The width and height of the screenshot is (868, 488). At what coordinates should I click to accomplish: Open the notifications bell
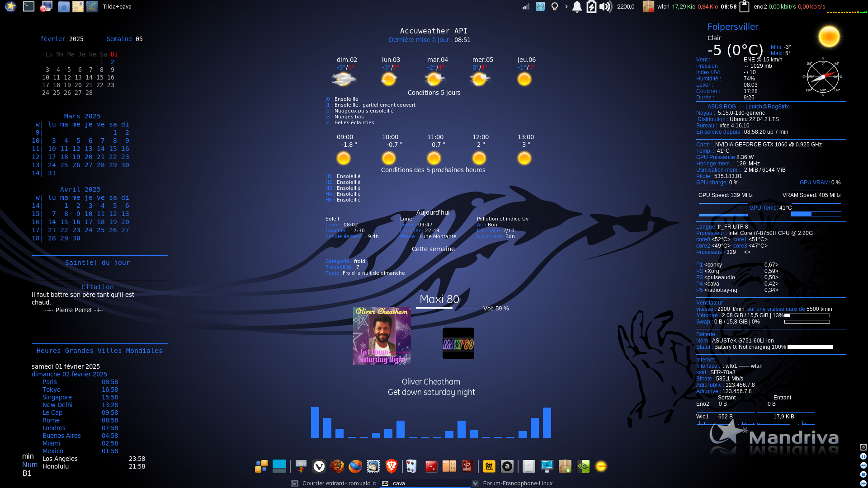(x=577, y=6)
